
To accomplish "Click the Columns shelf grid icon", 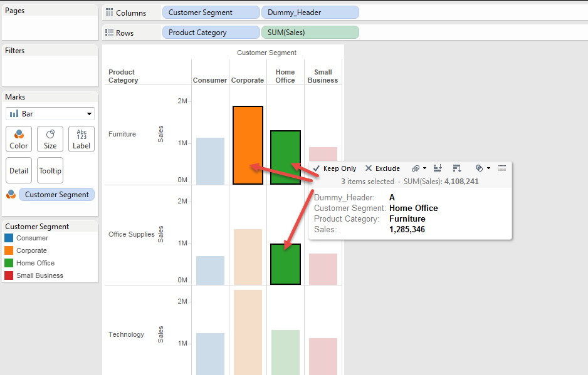I will pyautogui.click(x=109, y=13).
